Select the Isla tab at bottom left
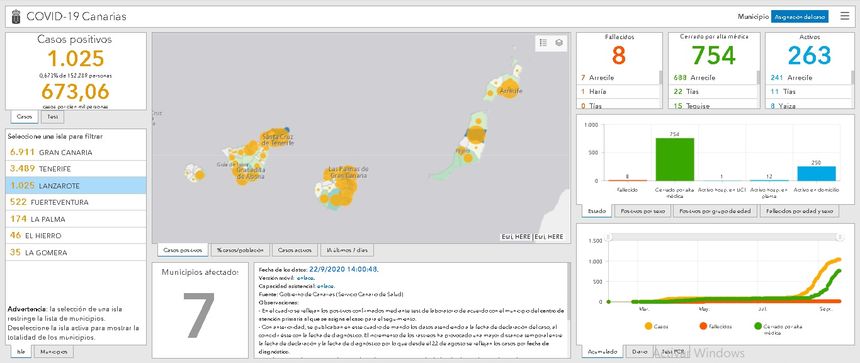 [x=20, y=351]
